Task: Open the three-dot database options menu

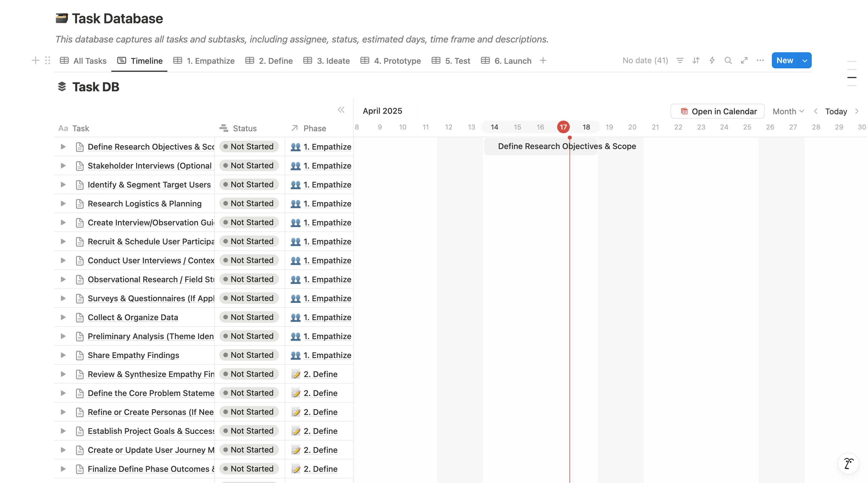Action: click(760, 61)
